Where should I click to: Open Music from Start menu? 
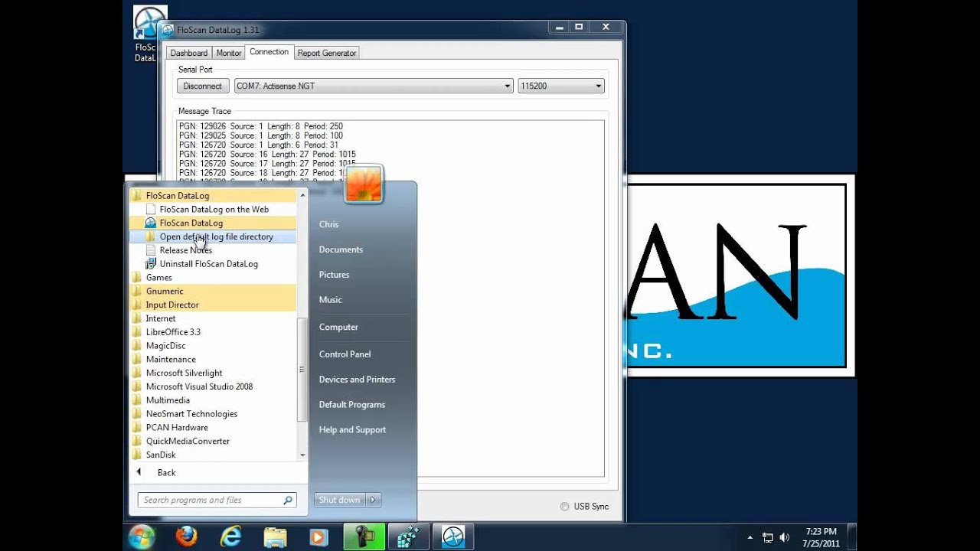tap(331, 300)
